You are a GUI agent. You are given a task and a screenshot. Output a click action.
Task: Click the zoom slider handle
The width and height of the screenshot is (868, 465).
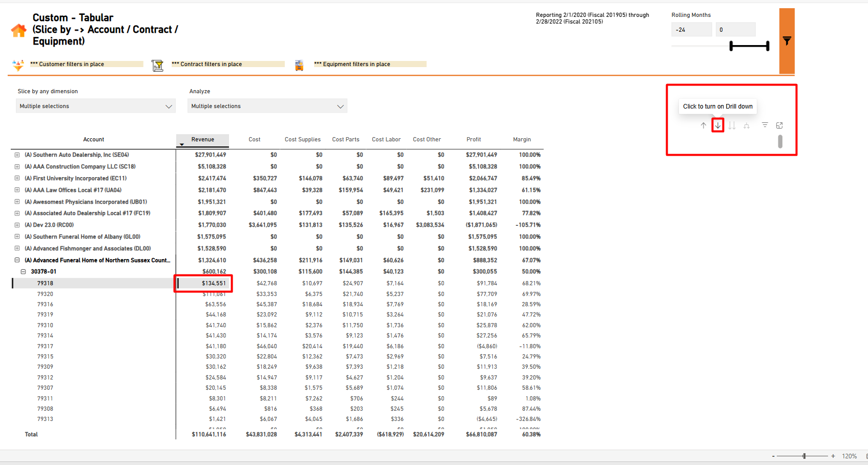804,456
